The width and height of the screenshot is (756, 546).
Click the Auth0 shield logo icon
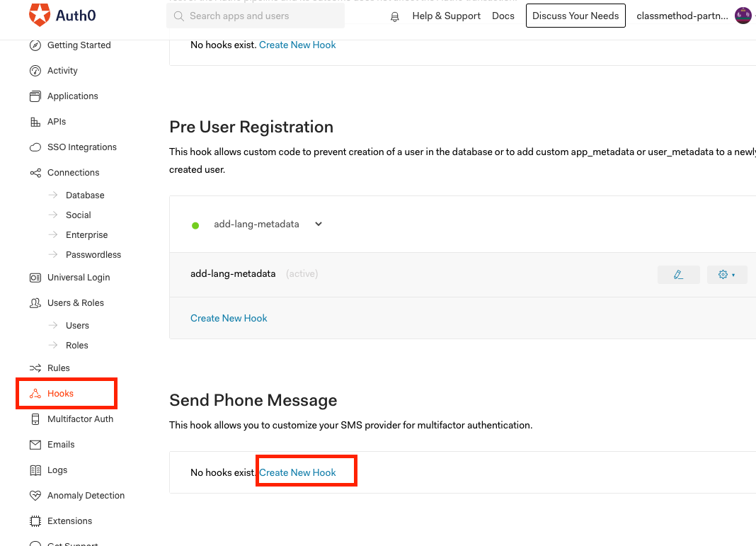click(40, 14)
